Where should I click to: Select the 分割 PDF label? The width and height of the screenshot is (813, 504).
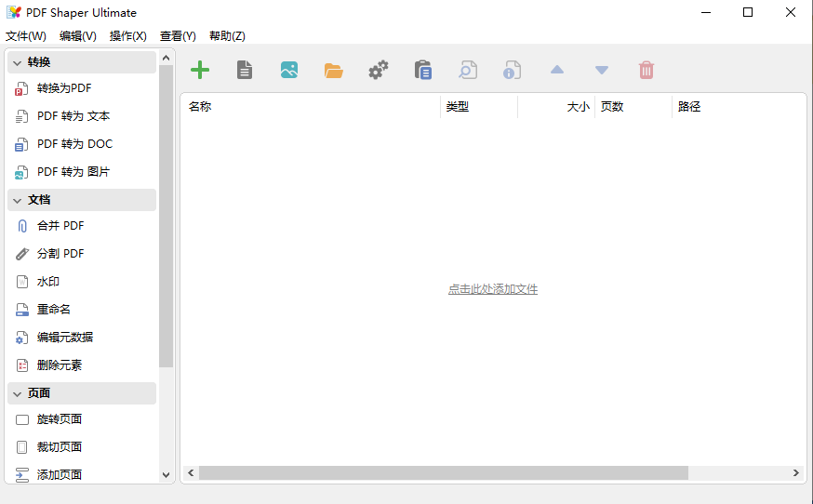pyautogui.click(x=60, y=254)
